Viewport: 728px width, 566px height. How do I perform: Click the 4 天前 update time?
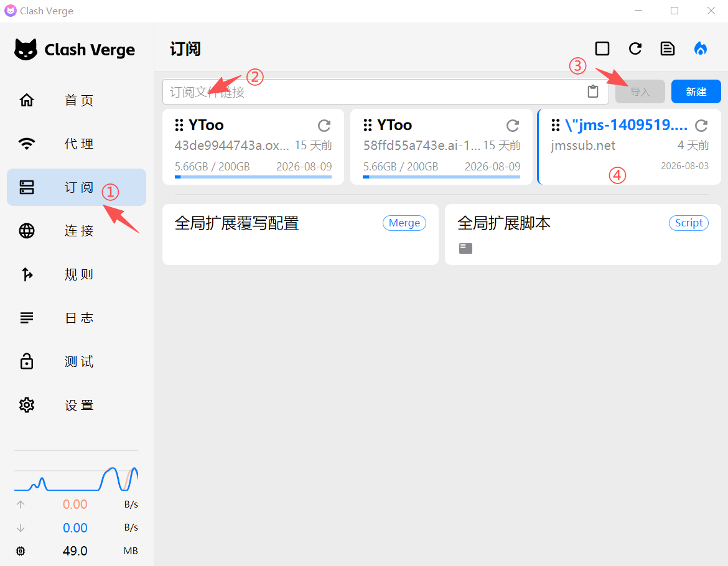pos(693,146)
